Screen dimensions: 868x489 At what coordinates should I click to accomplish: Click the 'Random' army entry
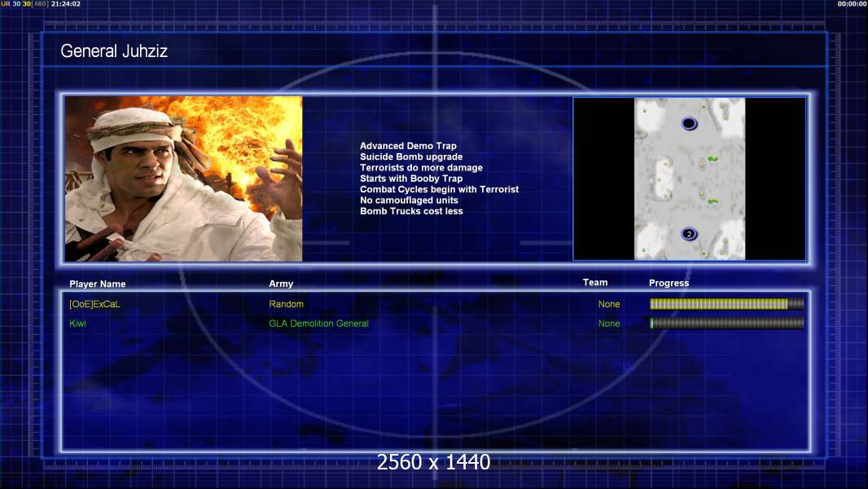coord(286,304)
